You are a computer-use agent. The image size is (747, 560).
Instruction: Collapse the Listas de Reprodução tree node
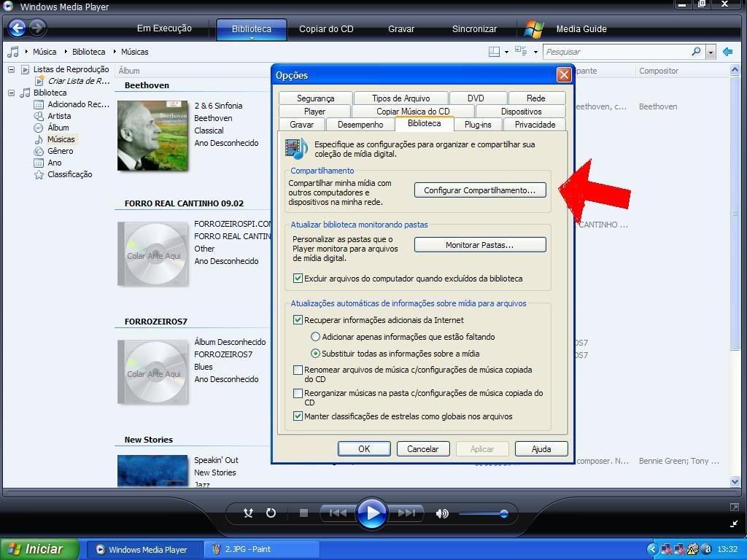pos(11,69)
